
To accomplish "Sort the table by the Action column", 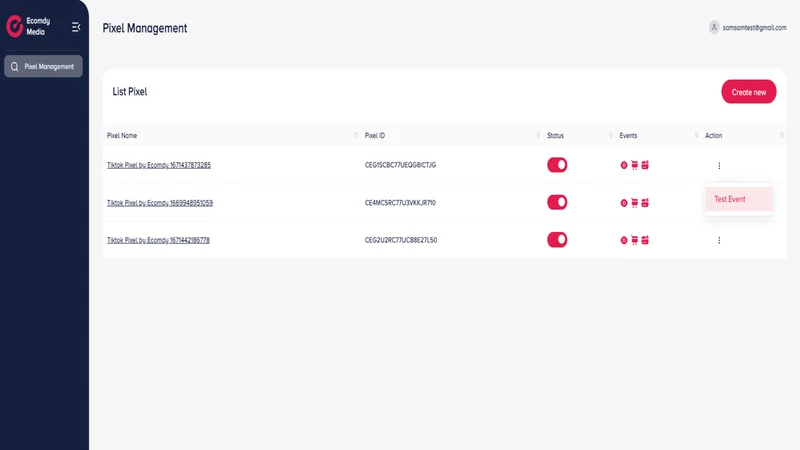I will [x=782, y=135].
